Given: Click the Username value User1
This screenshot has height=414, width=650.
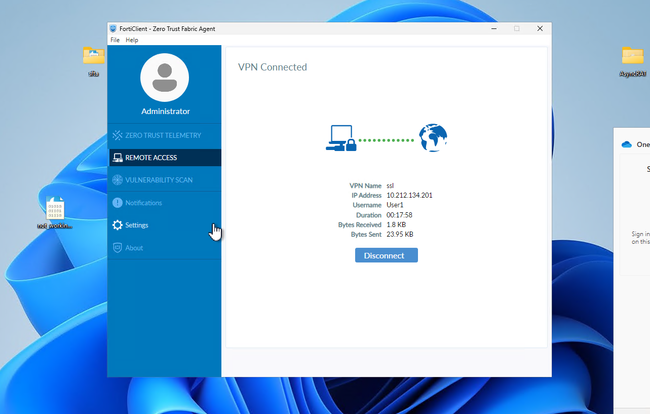Looking at the screenshot, I should click(x=395, y=205).
